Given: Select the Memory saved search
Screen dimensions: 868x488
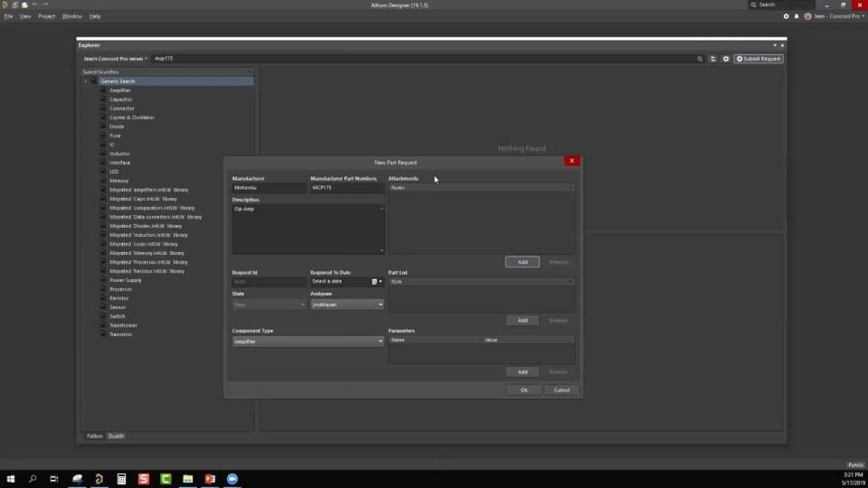Looking at the screenshot, I should click(x=119, y=181).
